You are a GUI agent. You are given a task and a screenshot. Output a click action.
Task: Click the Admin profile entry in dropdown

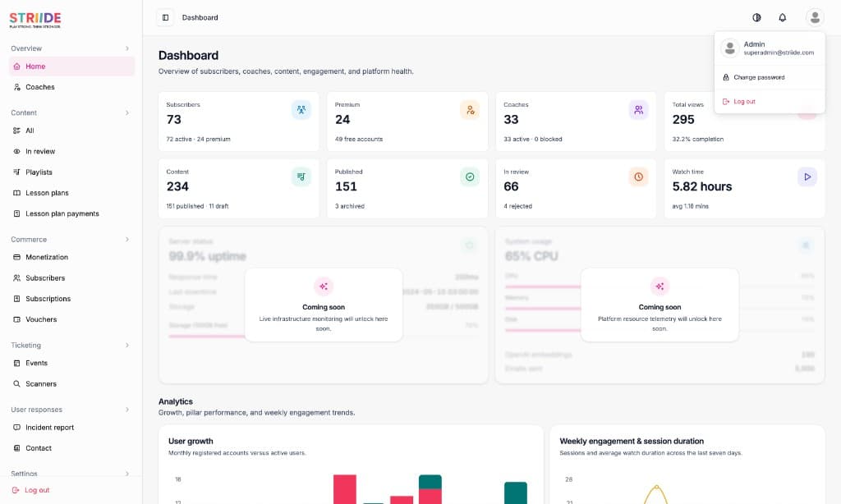coord(769,48)
